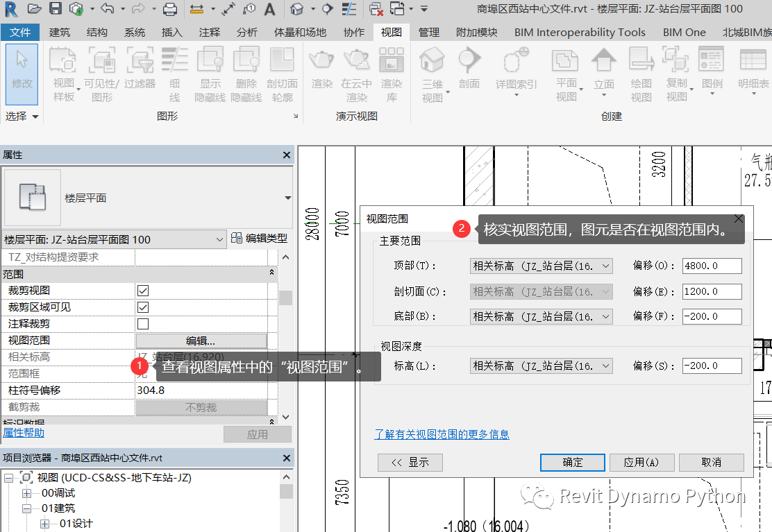This screenshot has height=532, width=772.
Task: Open the 了解有关视图范围的更多信息 link
Action: click(442, 434)
